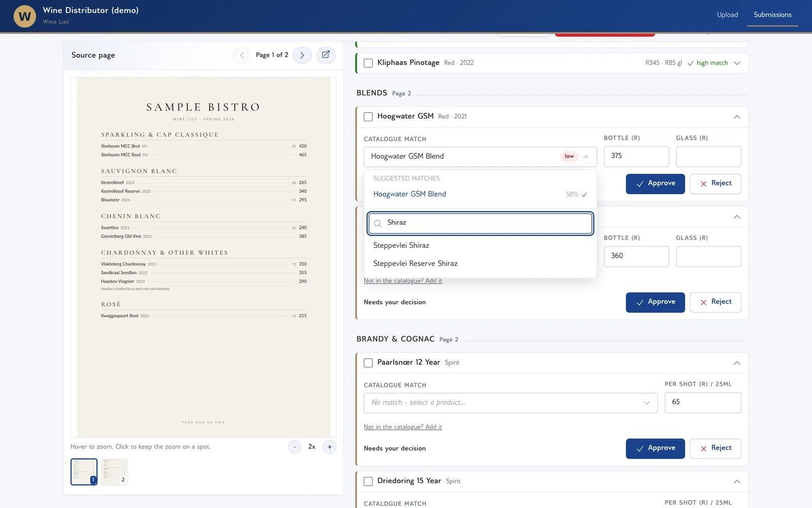Expand the Kliphaas Pinotage row chevron

[x=737, y=63]
